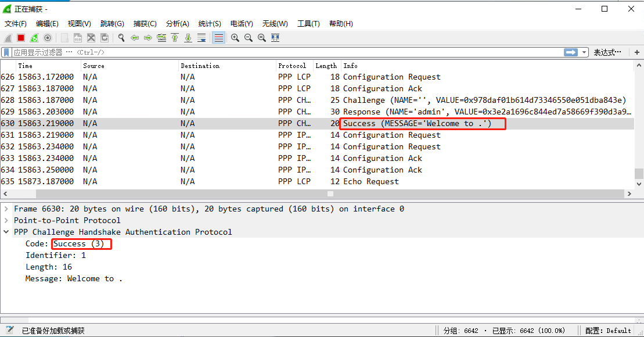The width and height of the screenshot is (644, 337).
Task: Click the close capture file icon
Action: (91, 38)
